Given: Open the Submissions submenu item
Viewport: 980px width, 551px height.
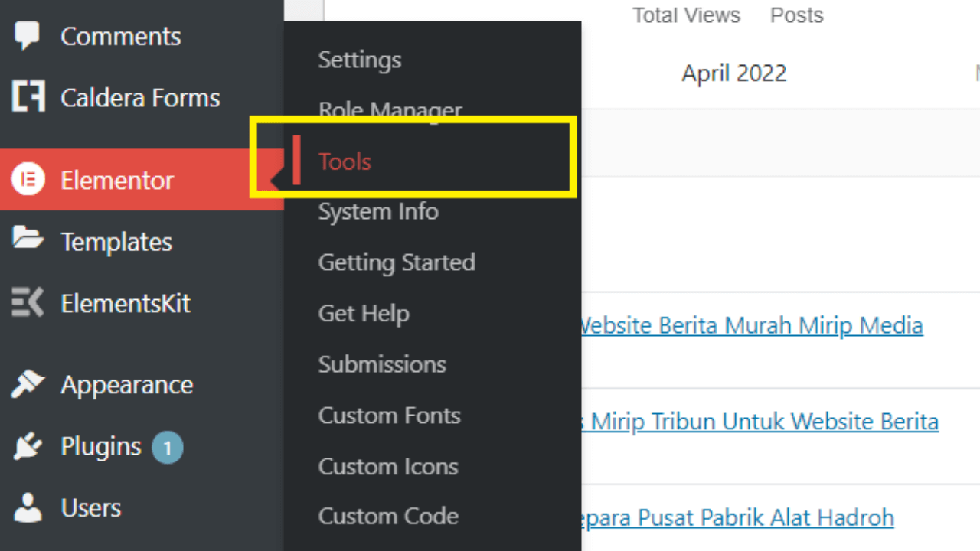Looking at the screenshot, I should click(x=382, y=364).
